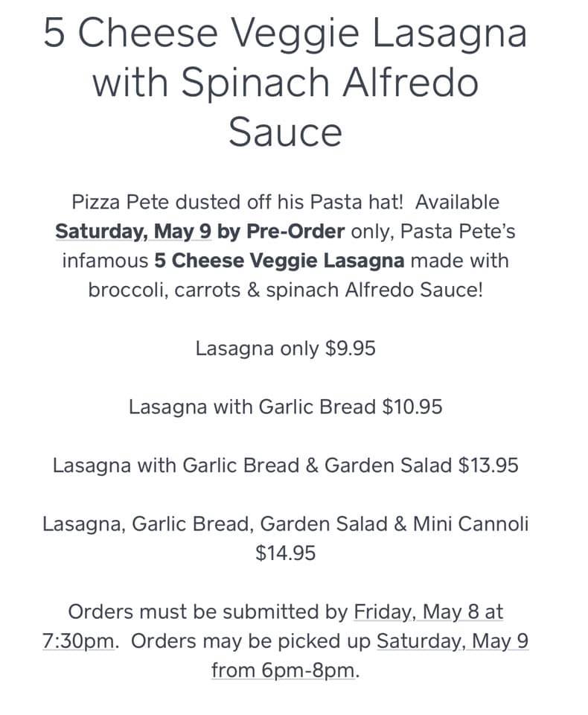Viewport: 588px width, 715px height.
Task: Click the bold 'by Pre-Order' text
Action: click(x=281, y=231)
